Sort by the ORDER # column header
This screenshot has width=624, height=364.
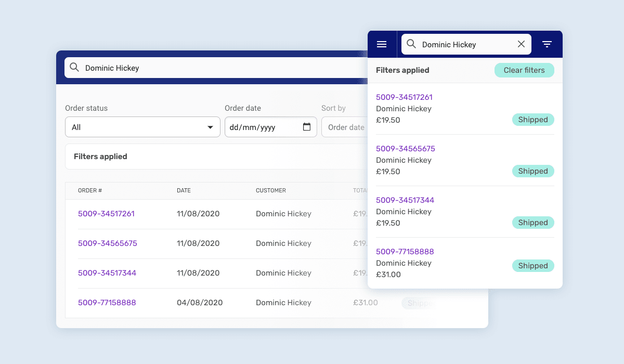89,190
